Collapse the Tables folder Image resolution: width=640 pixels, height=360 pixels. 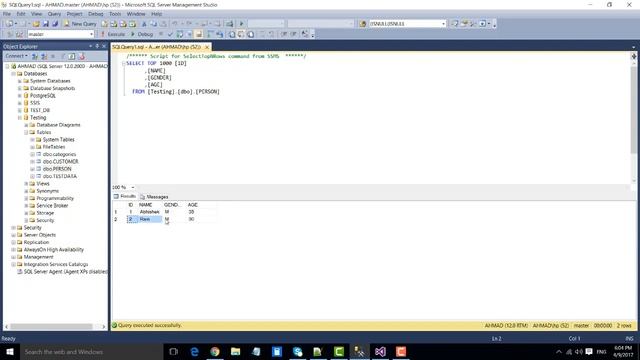[26, 132]
